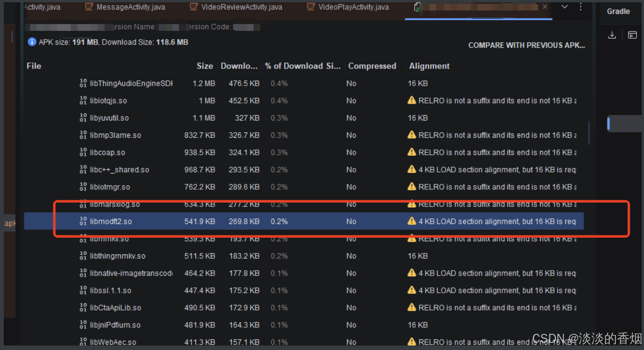Screen dimensions: 644x350
Task: Click the libCtaApiLib.so alignment warning icon
Action: [x=412, y=307]
